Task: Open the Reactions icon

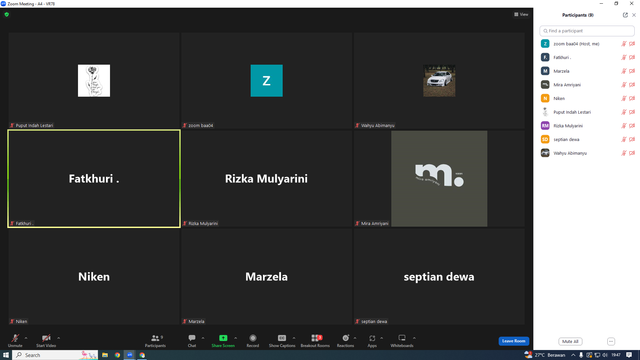Action: click(x=345, y=338)
